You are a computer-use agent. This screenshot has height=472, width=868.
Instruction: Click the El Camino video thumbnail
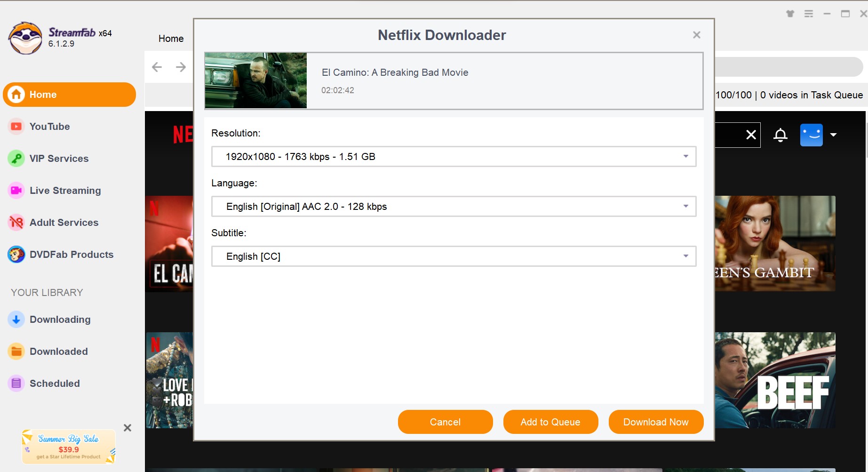(256, 80)
